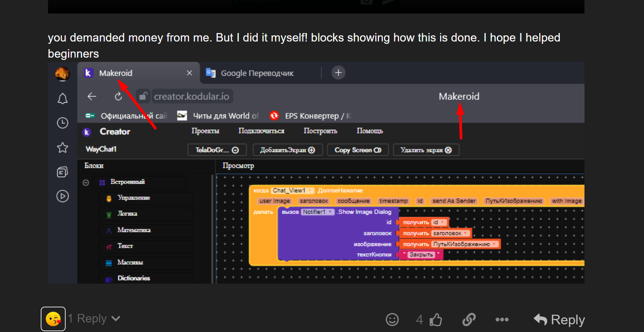Viewport: 644px width, 332px height.
Task: Open the TelaDoGr... screen dropdown
Action: coord(217,150)
